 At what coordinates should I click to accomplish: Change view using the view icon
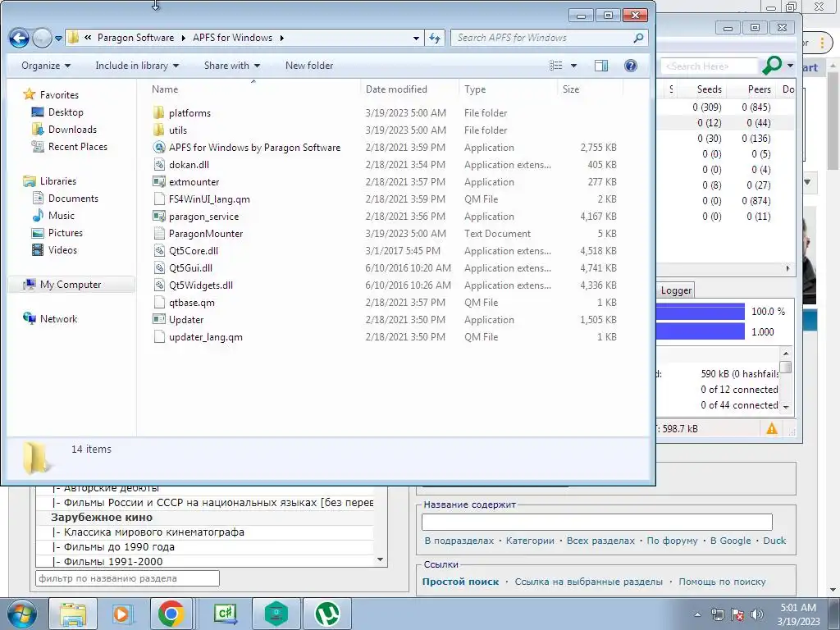[556, 66]
